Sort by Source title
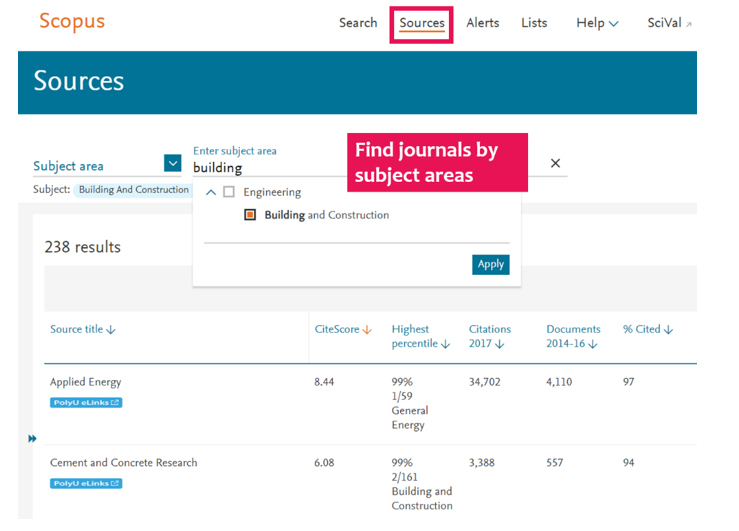This screenshot has height=531, width=739. coord(82,329)
